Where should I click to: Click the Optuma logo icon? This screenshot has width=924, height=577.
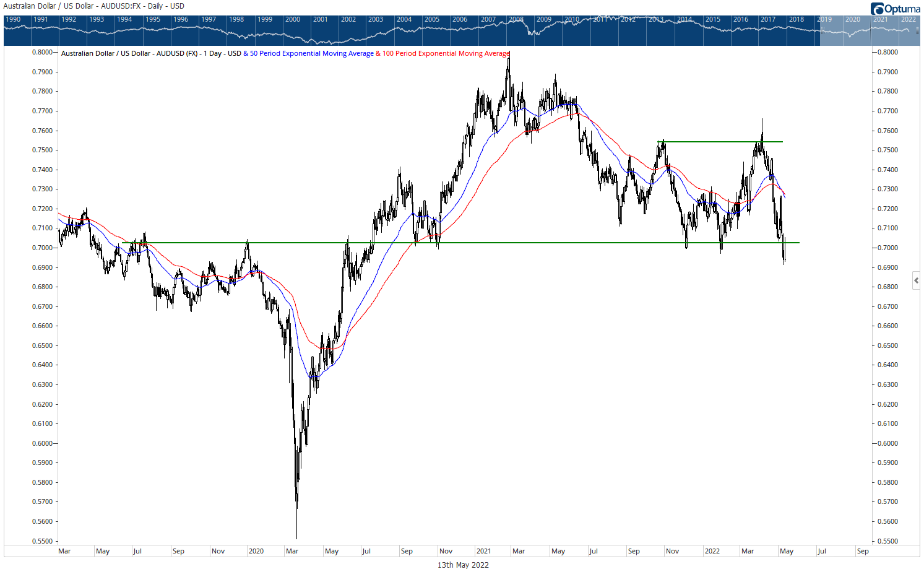click(877, 9)
